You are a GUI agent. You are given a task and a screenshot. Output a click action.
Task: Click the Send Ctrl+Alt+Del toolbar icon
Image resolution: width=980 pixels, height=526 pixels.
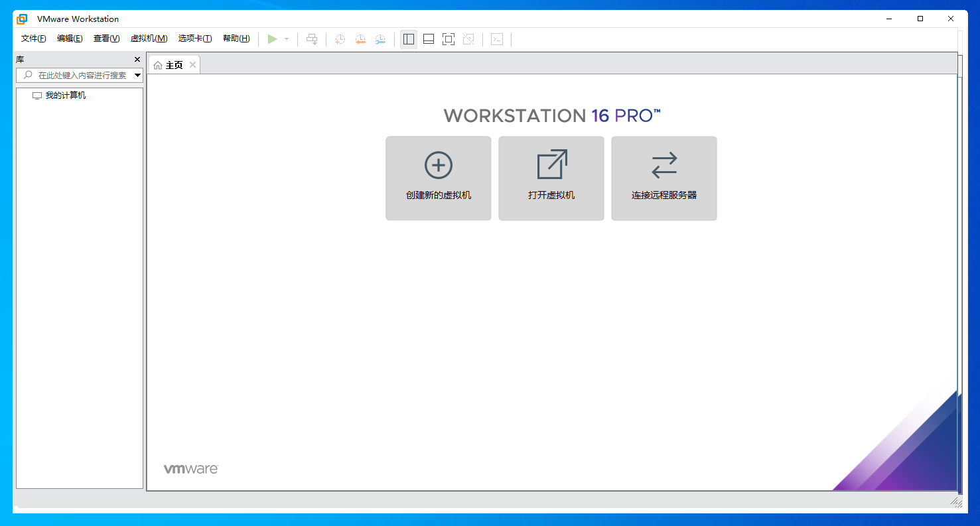point(312,39)
